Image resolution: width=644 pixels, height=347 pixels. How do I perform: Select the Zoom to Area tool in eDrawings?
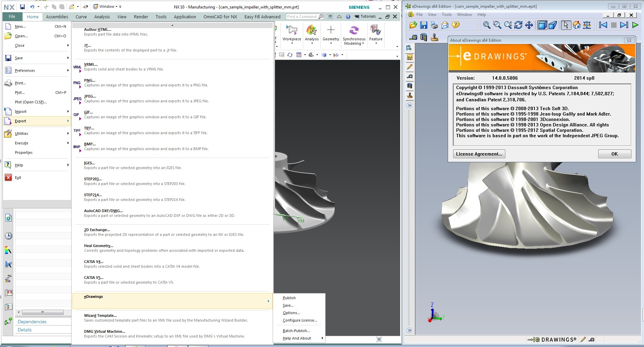pos(497,25)
